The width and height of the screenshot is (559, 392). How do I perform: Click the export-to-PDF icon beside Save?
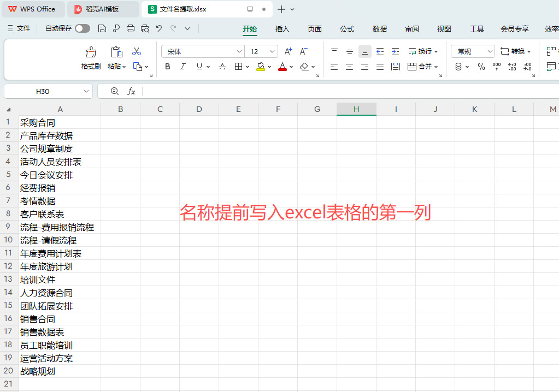tap(116, 28)
